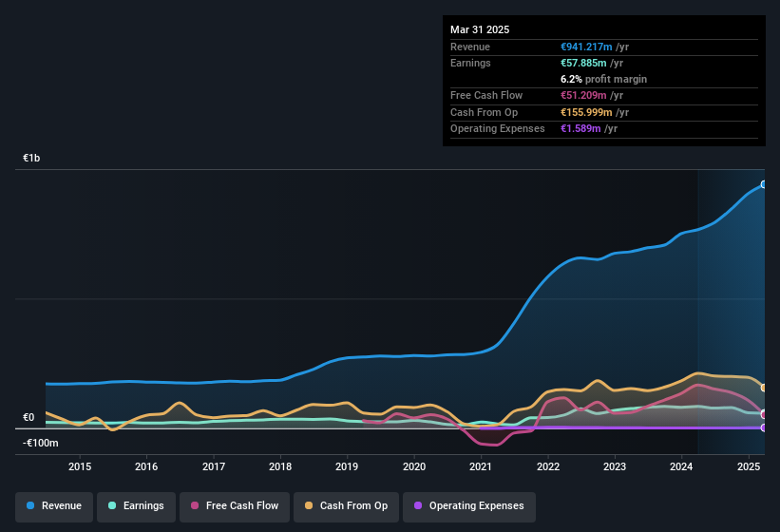The height and width of the screenshot is (532, 780).
Task: Click the €155.999m cash from op value
Action: (x=586, y=112)
